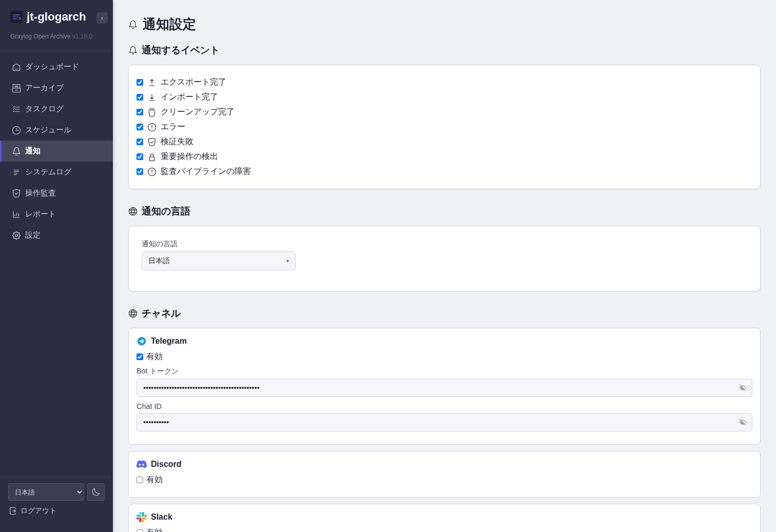Click the cleanup trash icon
776x532 pixels.
click(x=152, y=112)
